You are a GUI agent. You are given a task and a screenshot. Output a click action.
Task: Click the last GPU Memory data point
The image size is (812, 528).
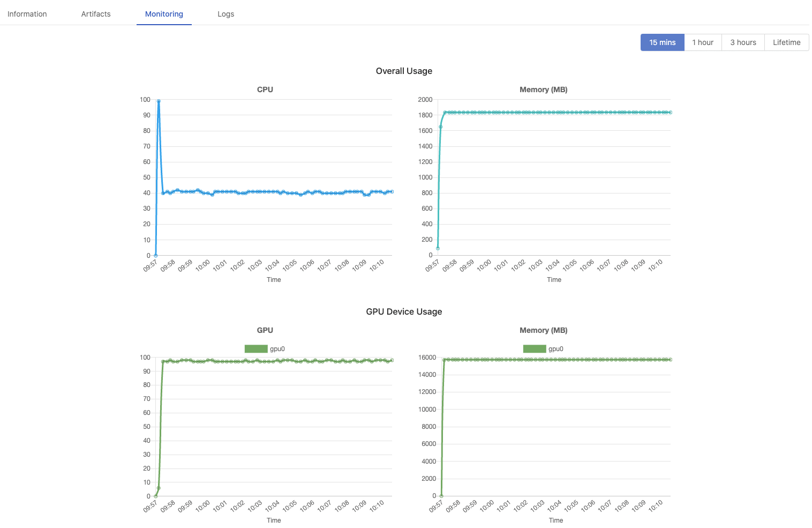tap(671, 360)
